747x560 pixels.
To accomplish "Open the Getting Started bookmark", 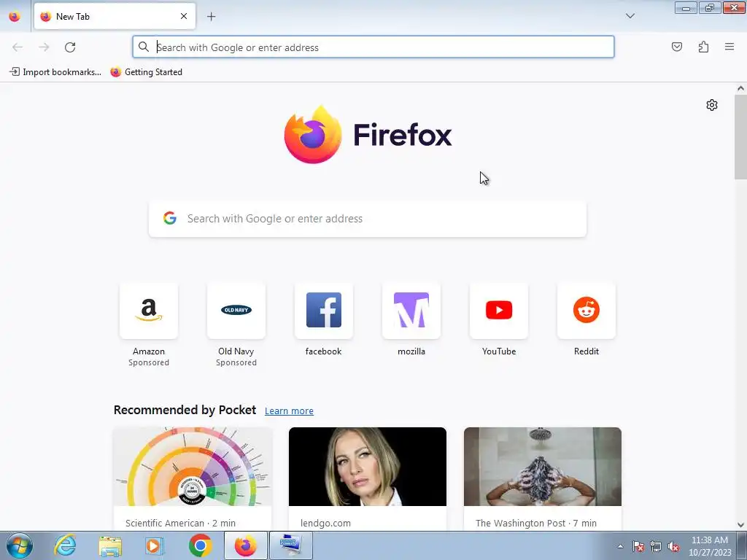I will [146, 72].
